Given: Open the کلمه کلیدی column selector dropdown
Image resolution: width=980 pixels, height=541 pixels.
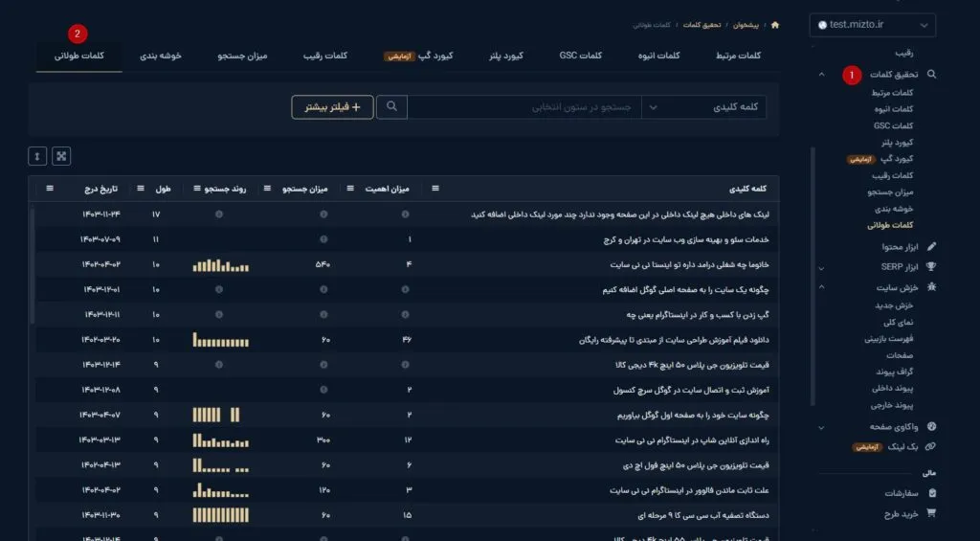Looking at the screenshot, I should (704, 107).
